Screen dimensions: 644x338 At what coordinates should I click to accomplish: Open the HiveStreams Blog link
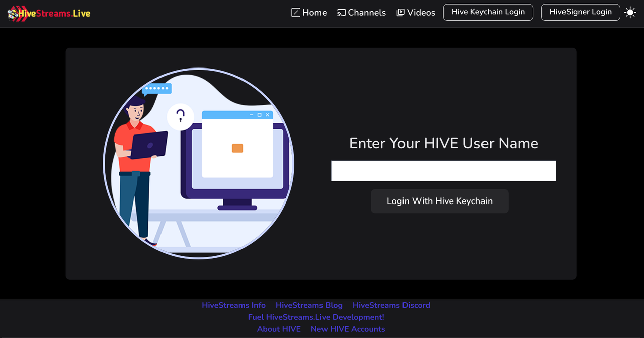click(309, 305)
